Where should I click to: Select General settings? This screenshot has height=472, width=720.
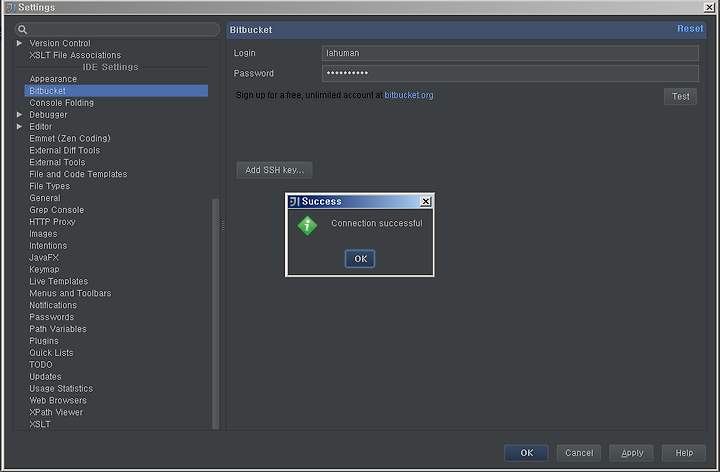[45, 198]
